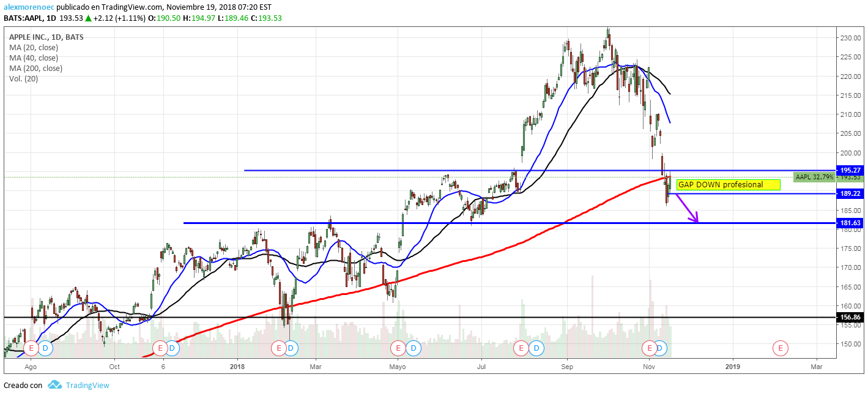Click the future earnings E marker after 2019
The image size is (868, 396).
[780, 348]
